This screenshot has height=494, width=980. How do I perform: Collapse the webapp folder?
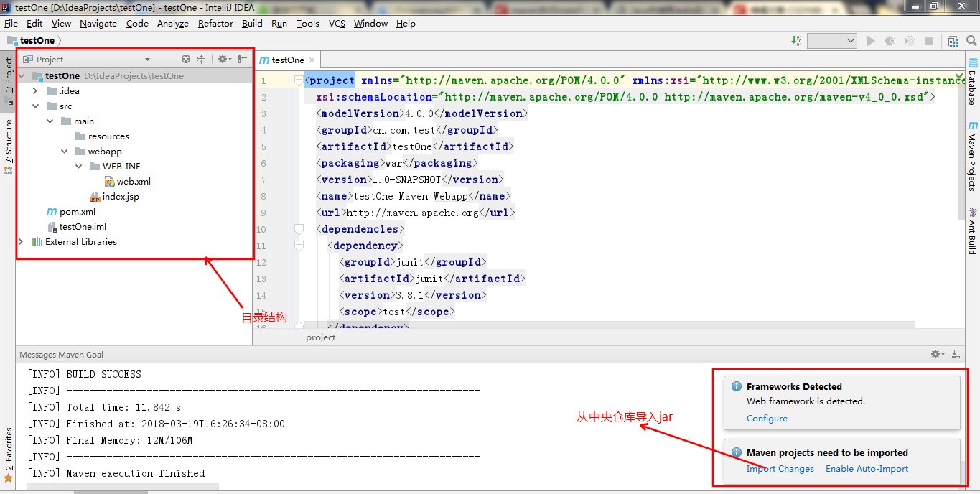[x=65, y=152]
